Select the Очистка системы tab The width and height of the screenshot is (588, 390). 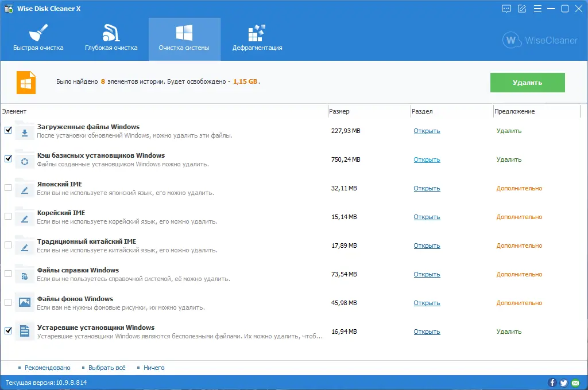pyautogui.click(x=184, y=39)
